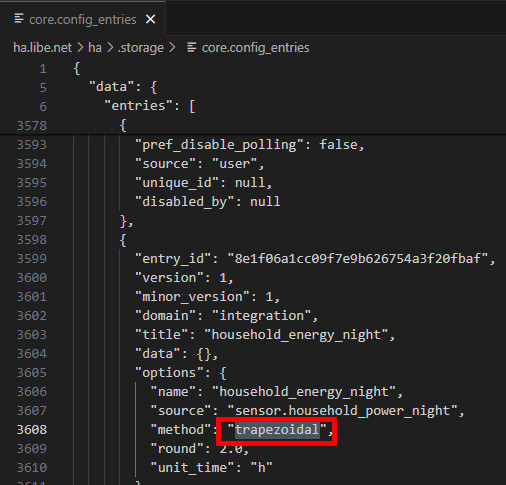Place cursor on "household_energy_night" title value

coord(296,335)
